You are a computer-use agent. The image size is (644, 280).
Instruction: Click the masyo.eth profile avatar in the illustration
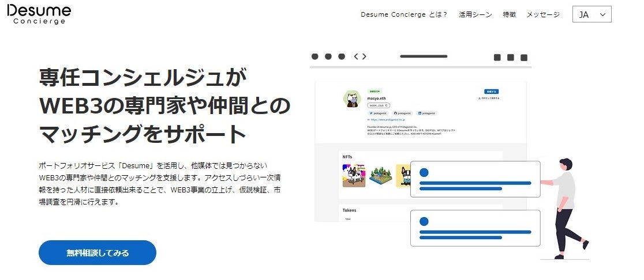pos(352,100)
